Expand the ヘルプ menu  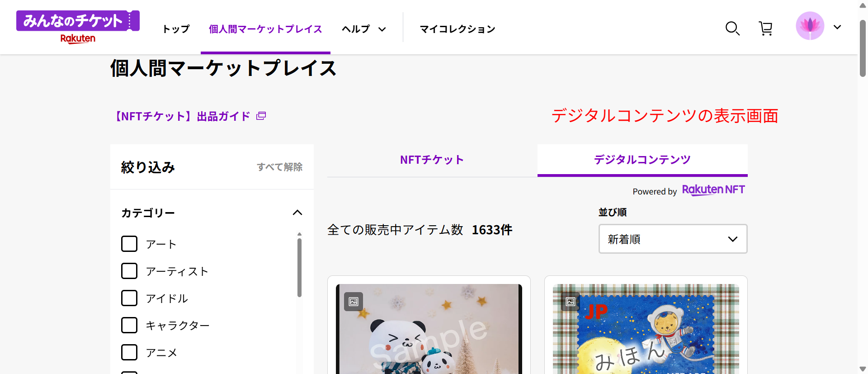364,29
